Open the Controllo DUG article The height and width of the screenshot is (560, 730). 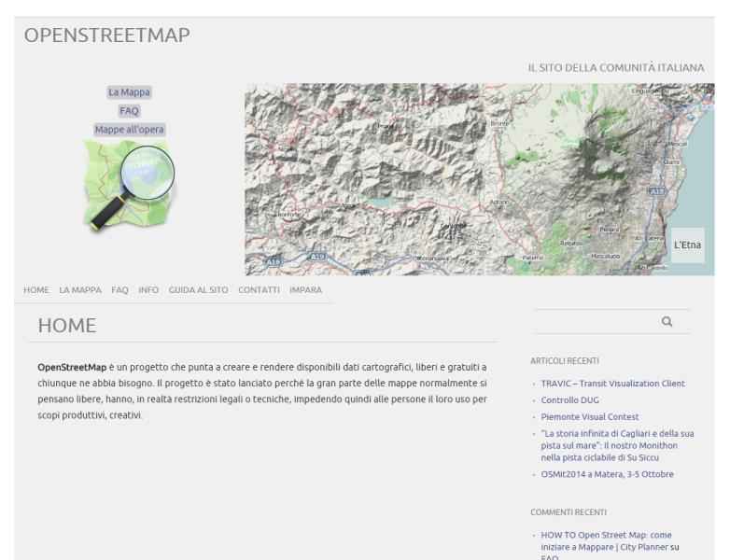coord(569,399)
